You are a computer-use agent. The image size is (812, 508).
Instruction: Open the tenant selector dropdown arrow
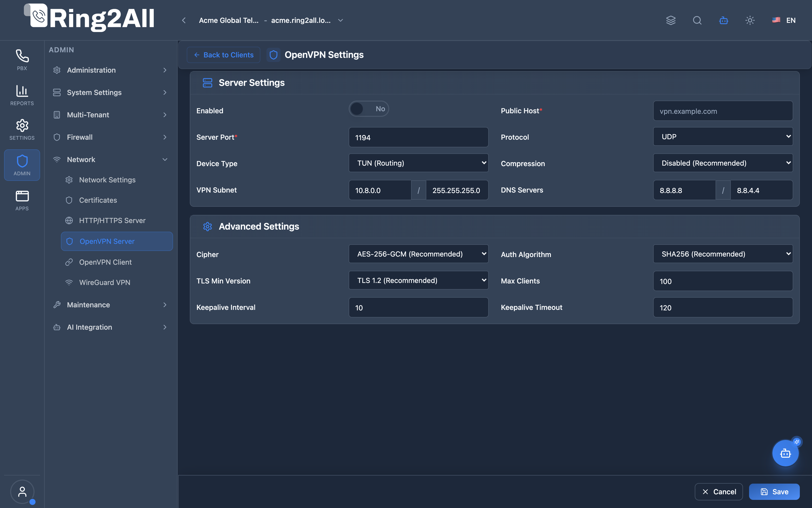point(341,20)
